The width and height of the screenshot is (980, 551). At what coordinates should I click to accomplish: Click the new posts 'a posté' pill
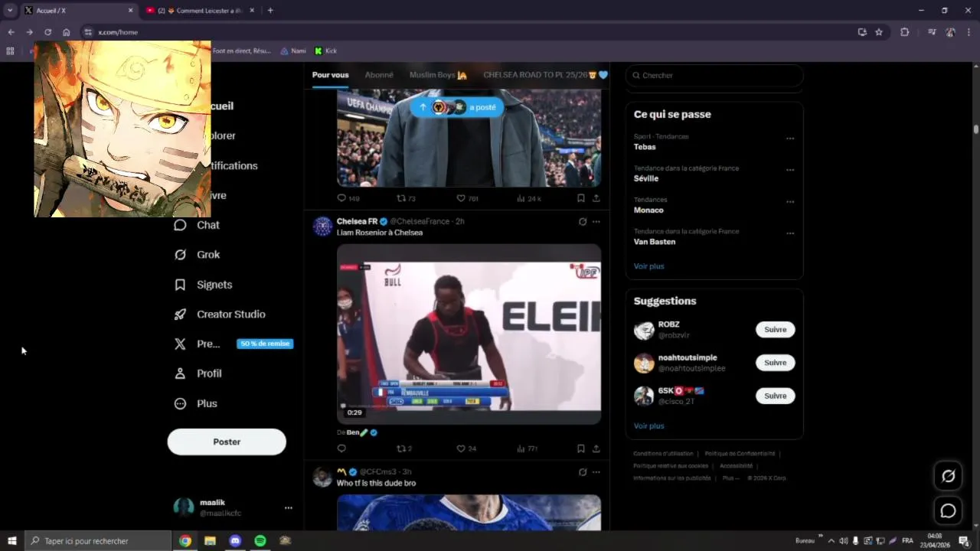coord(457,107)
